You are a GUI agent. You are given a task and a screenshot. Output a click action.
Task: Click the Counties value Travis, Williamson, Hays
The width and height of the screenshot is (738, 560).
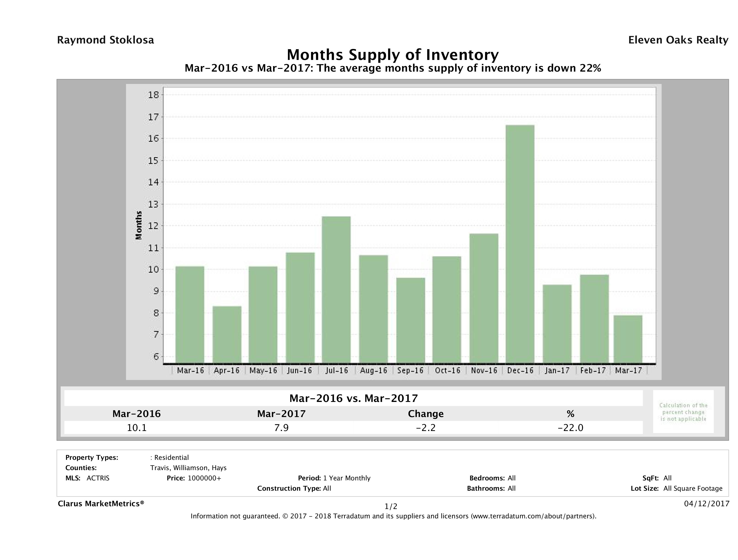188,468
